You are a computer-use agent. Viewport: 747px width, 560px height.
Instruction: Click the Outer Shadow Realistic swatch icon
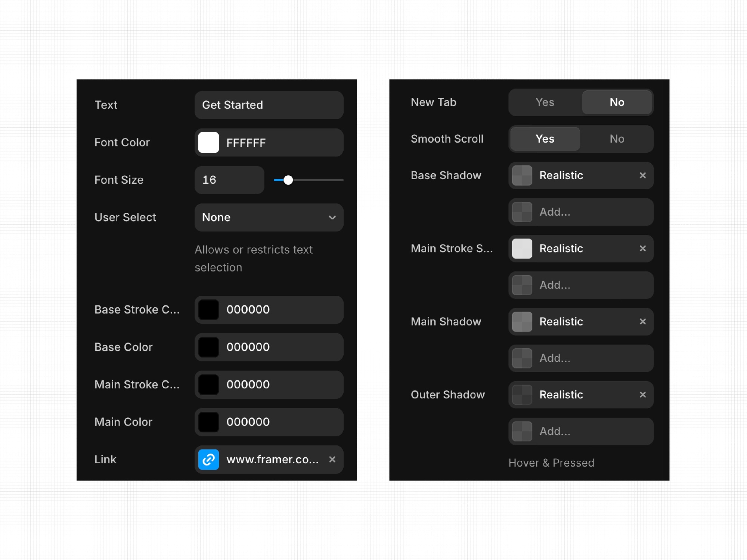[x=522, y=395]
